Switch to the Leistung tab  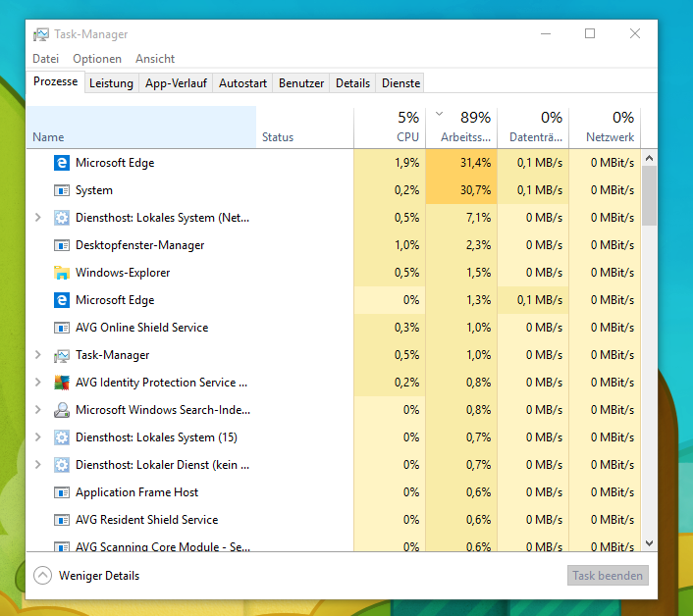(111, 83)
